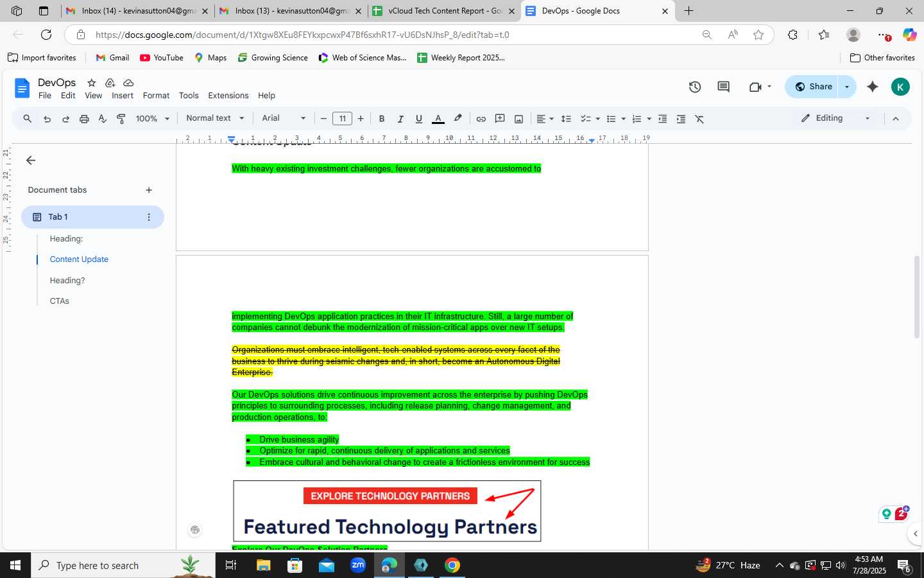Switch to vCloud Tech Content Report tab
Viewport: 924px width, 578px height.
coord(444,11)
